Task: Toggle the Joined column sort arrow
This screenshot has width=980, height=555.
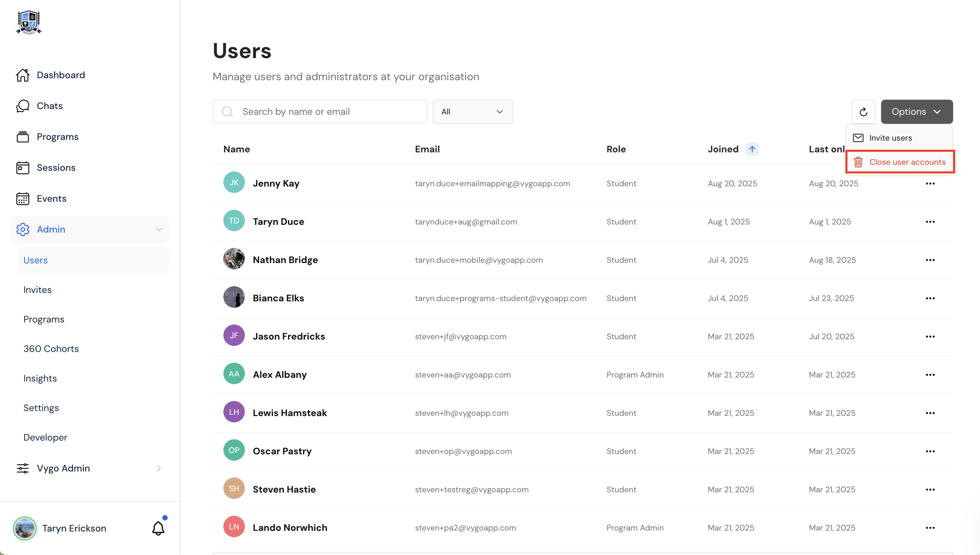Action: coord(752,149)
